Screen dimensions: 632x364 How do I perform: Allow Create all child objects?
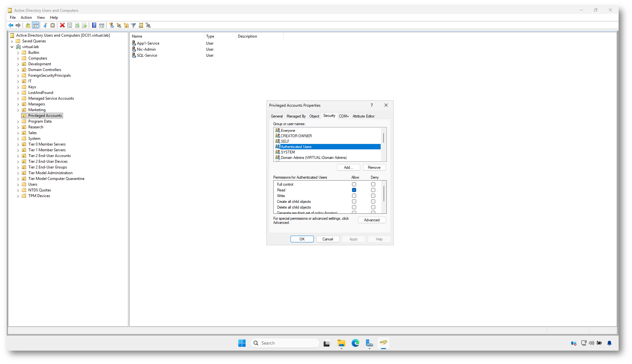tap(354, 202)
